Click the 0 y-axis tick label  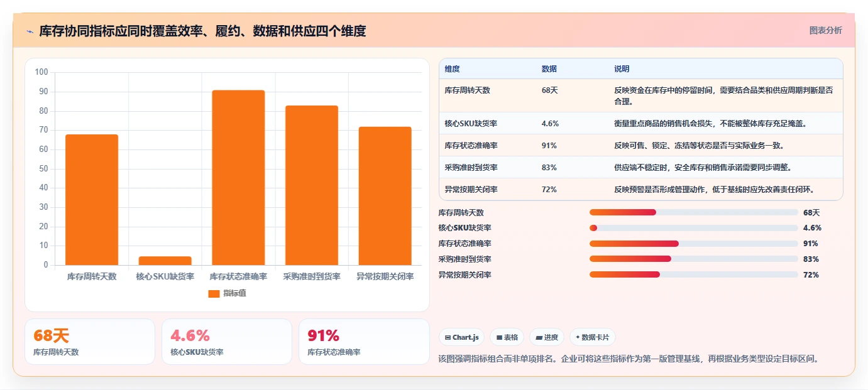pyautogui.click(x=46, y=265)
